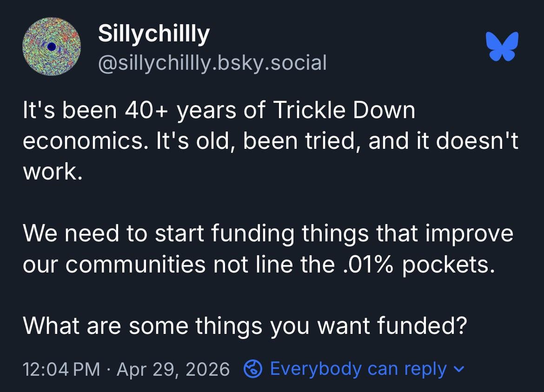
Task: Click the Bluesky butterfly logo
Action: (x=502, y=46)
